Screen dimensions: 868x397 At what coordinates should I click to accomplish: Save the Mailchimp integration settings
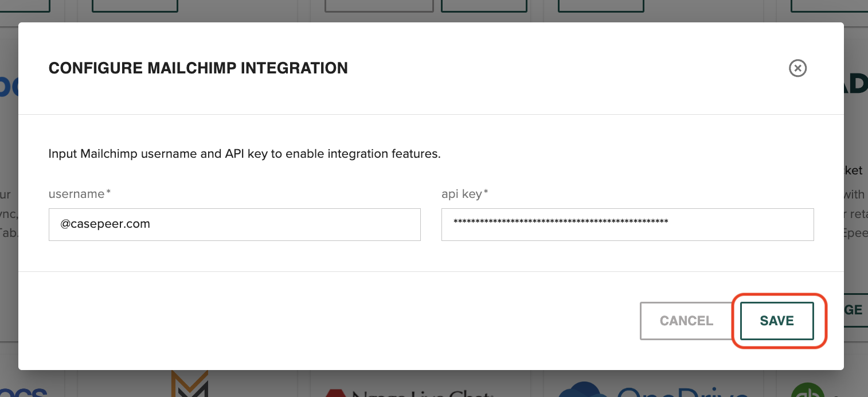[777, 321]
